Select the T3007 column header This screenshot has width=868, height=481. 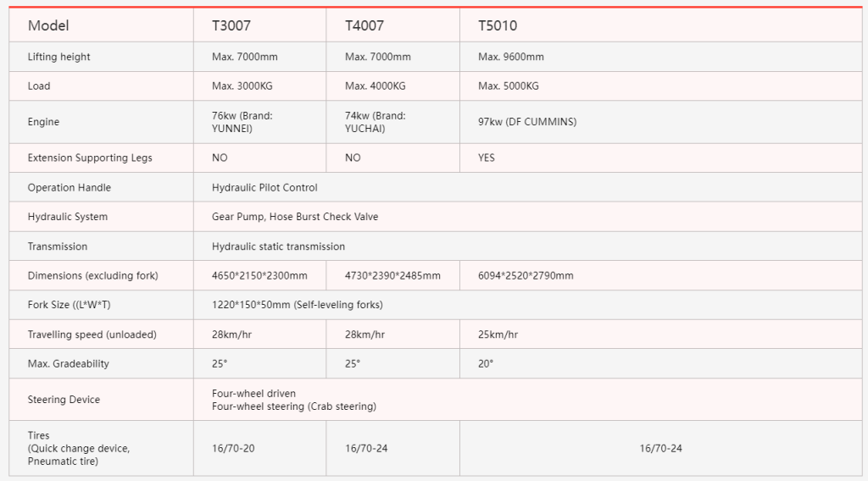pos(231,26)
